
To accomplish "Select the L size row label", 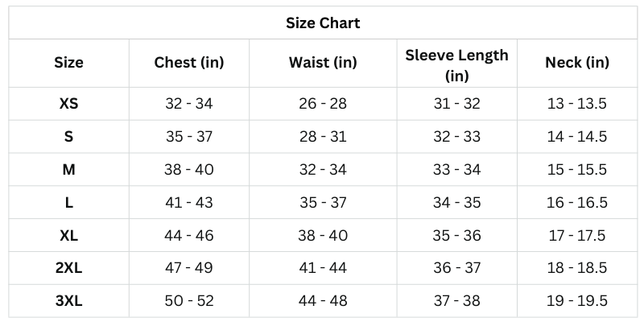I will tap(68, 202).
